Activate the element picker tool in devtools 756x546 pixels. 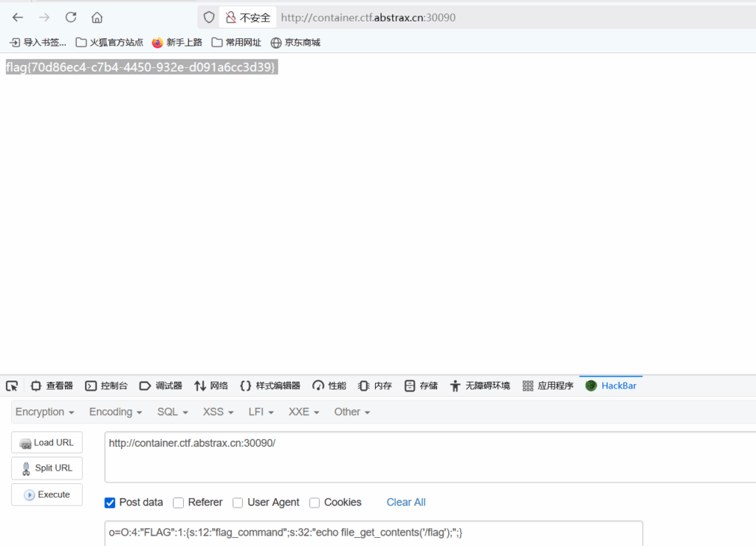pyautogui.click(x=12, y=386)
